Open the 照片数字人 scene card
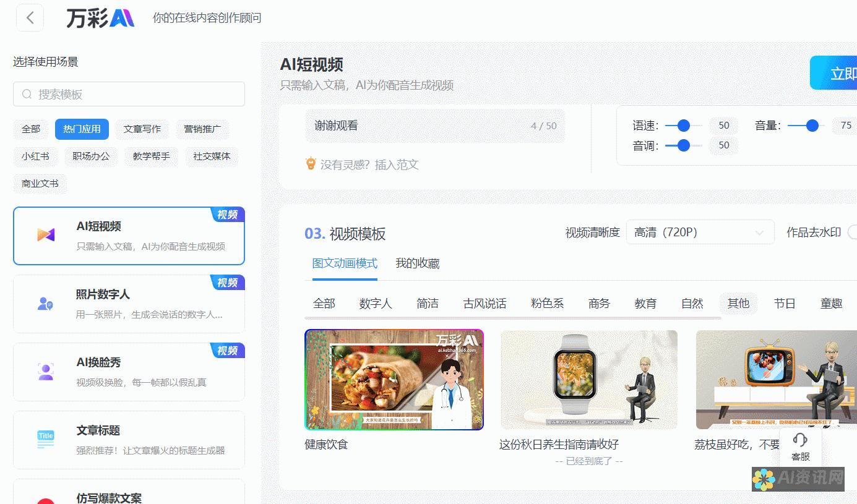The image size is (857, 504). [x=129, y=304]
